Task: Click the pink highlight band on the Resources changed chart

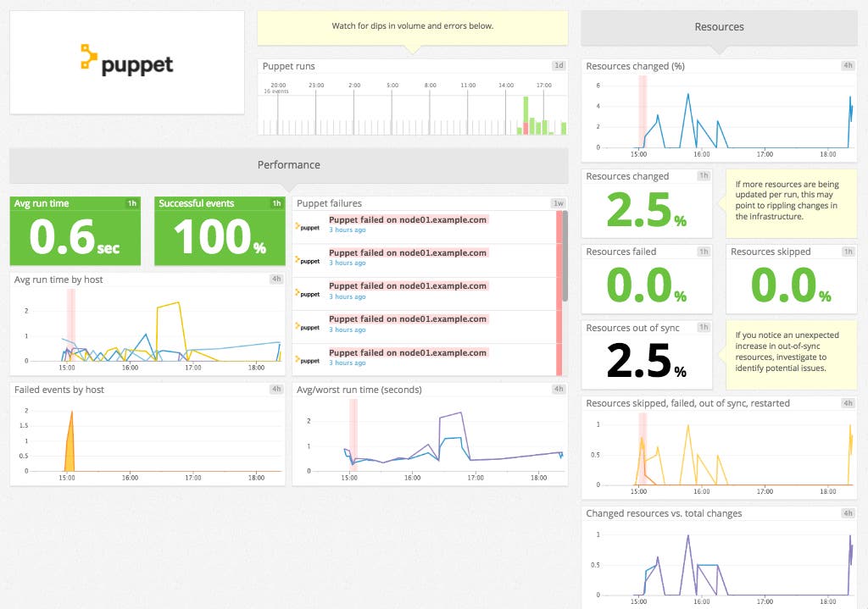Action: (x=643, y=110)
